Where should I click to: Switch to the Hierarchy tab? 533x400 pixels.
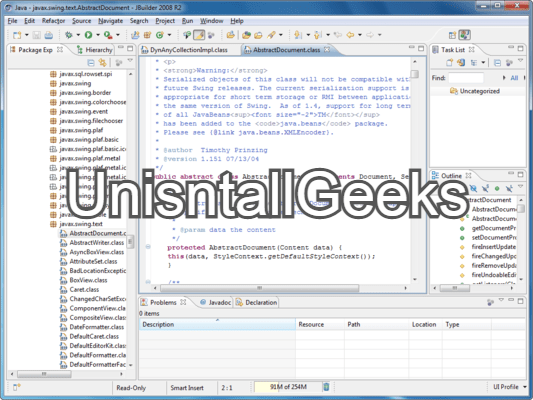click(95, 50)
